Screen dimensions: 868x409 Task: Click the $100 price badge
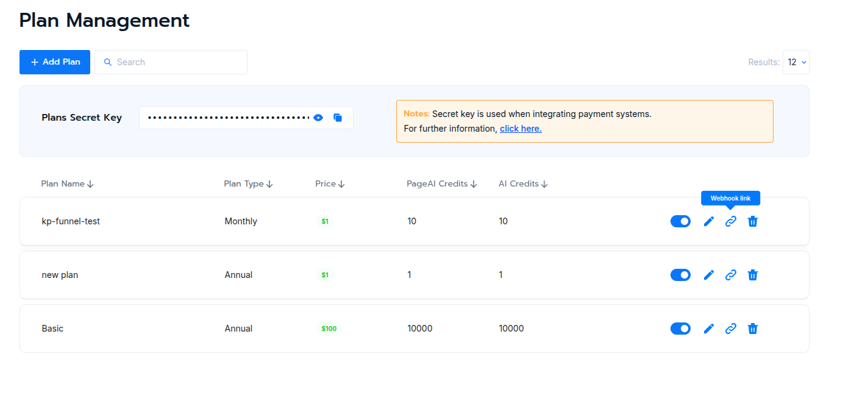point(329,329)
